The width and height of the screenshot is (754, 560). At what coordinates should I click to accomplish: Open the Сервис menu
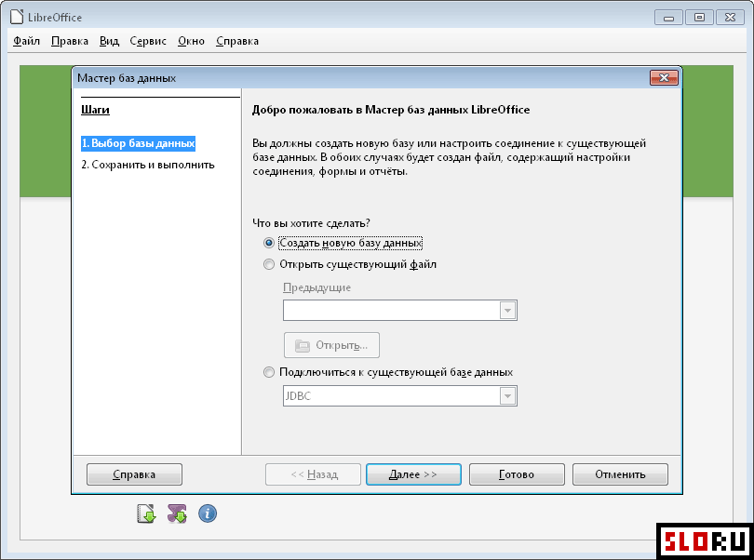point(148,41)
